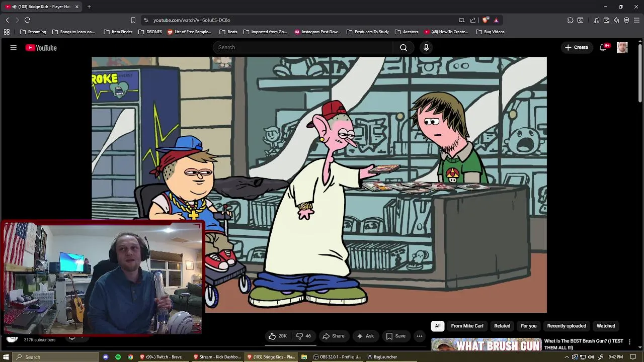Open the Item Finder bookmark folder
This screenshot has width=644, height=362.
click(x=118, y=32)
